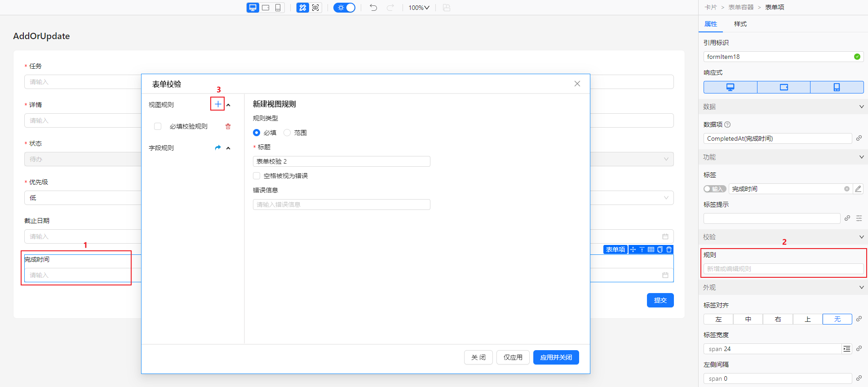Tick the 必填校验规则 checkbox

point(158,126)
